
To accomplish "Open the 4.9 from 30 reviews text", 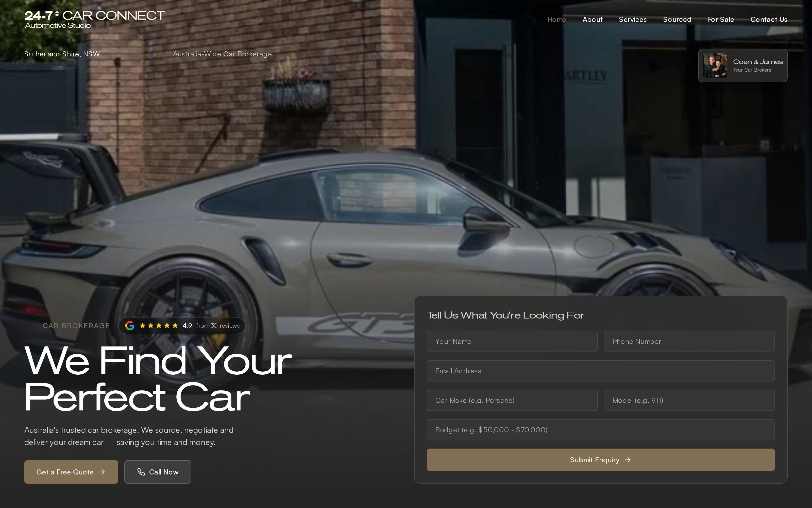I will click(x=211, y=326).
